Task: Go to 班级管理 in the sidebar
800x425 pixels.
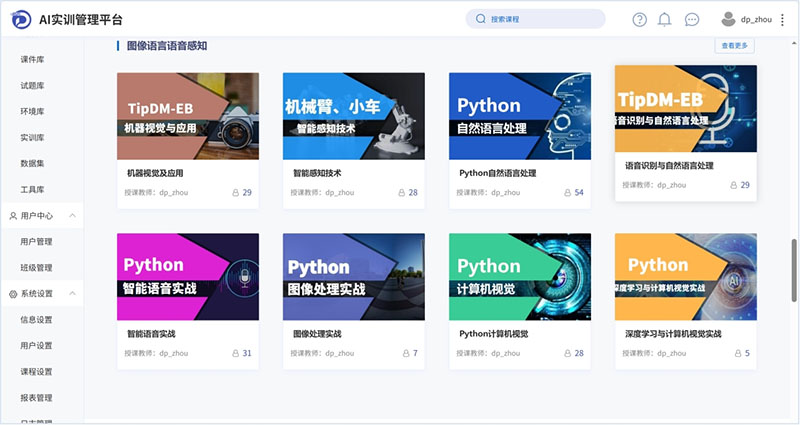Action: click(36, 268)
